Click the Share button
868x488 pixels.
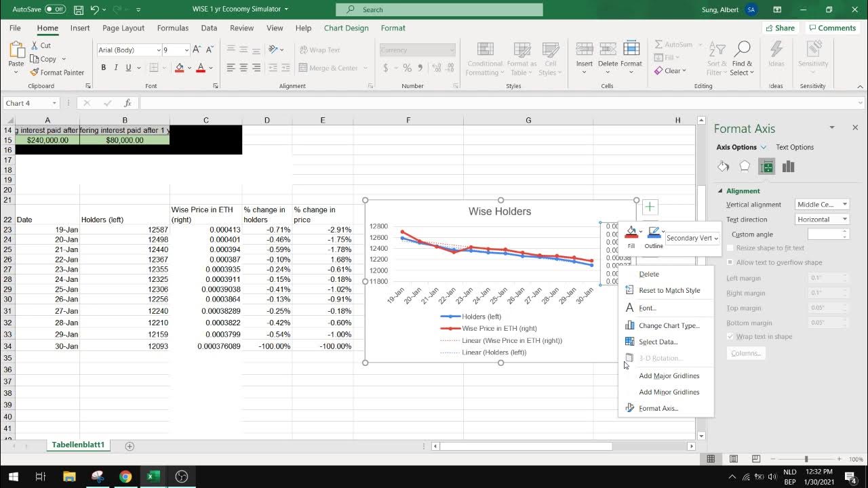[x=780, y=28]
